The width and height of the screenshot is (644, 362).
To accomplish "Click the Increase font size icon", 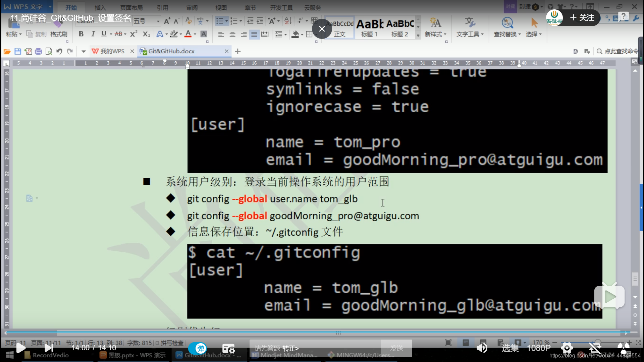I will (x=167, y=21).
